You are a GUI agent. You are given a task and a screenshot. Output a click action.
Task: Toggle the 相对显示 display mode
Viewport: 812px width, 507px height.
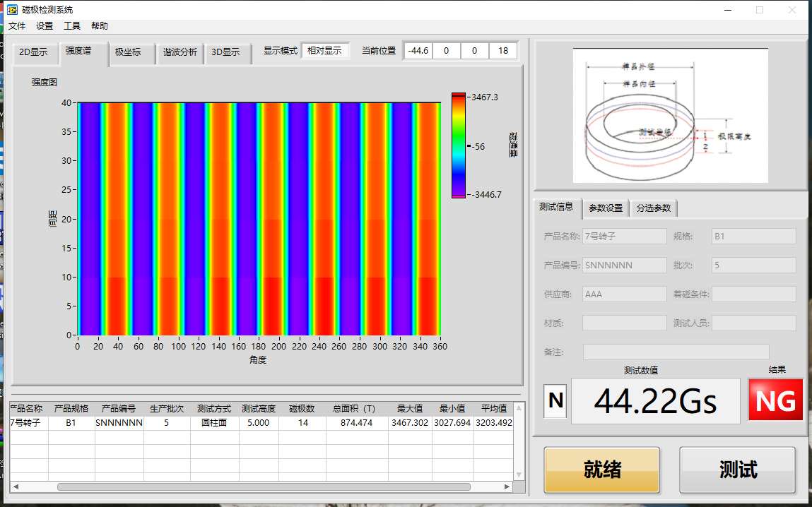(326, 50)
